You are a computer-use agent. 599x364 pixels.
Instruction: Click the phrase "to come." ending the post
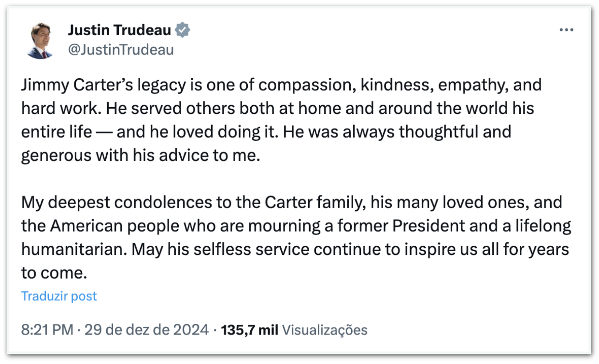pyautogui.click(x=54, y=273)
